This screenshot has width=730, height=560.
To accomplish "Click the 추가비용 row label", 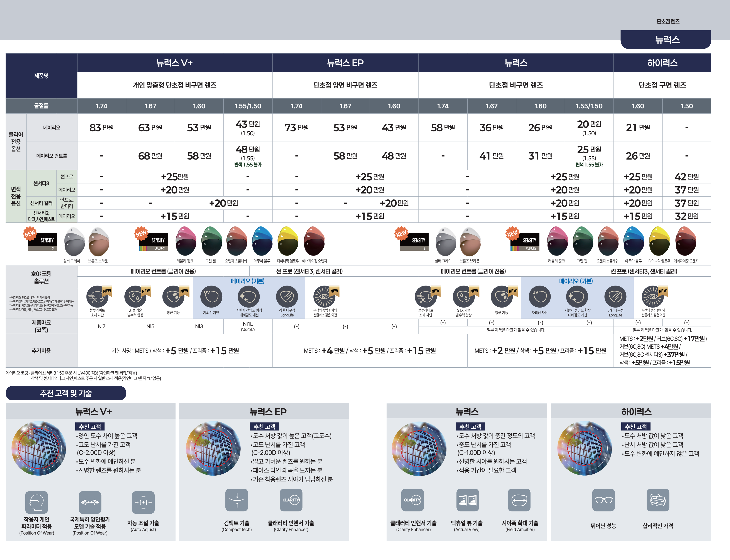I will tap(41, 351).
